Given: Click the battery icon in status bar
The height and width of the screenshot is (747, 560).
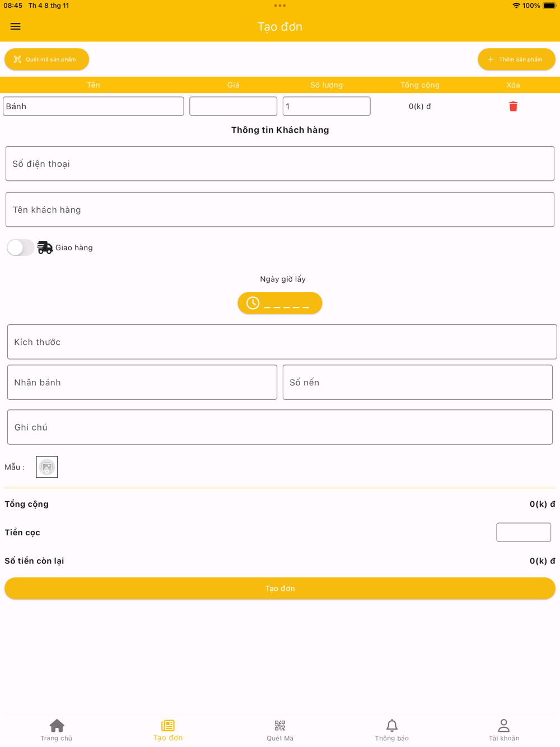Looking at the screenshot, I should point(549,6).
